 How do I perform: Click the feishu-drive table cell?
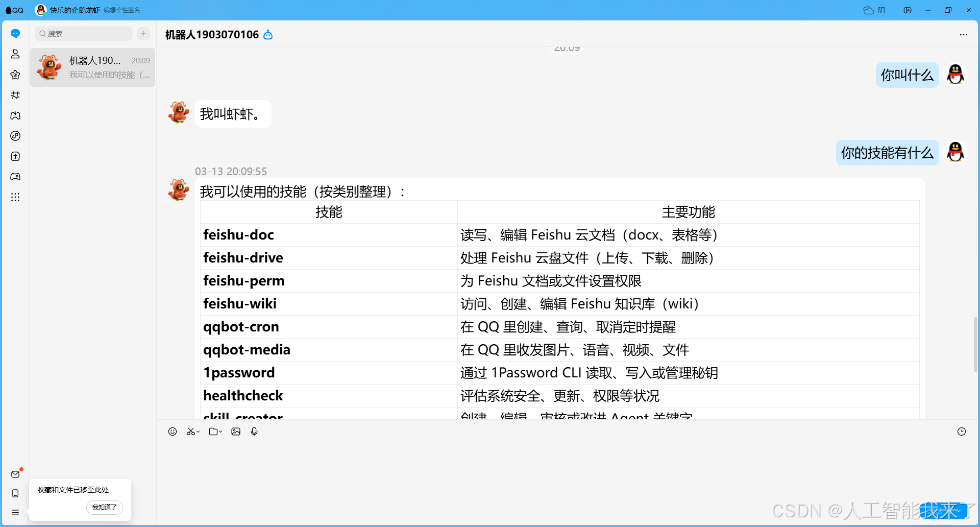tap(329, 258)
